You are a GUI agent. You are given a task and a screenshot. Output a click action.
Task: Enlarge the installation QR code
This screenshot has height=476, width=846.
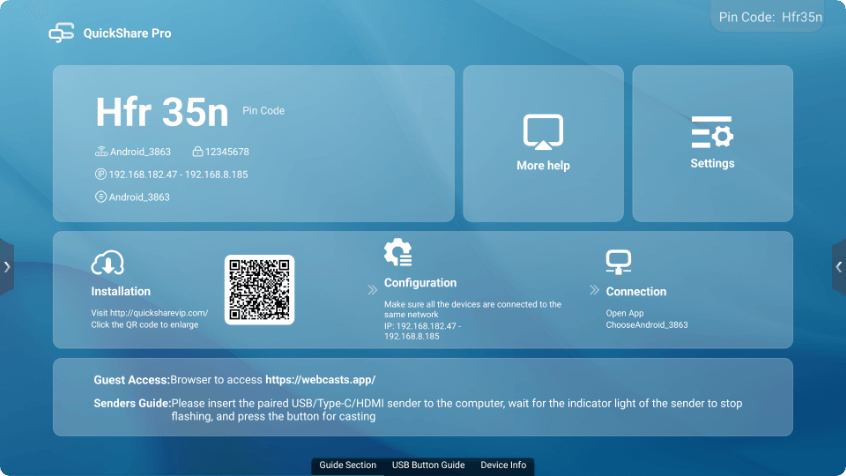260,290
